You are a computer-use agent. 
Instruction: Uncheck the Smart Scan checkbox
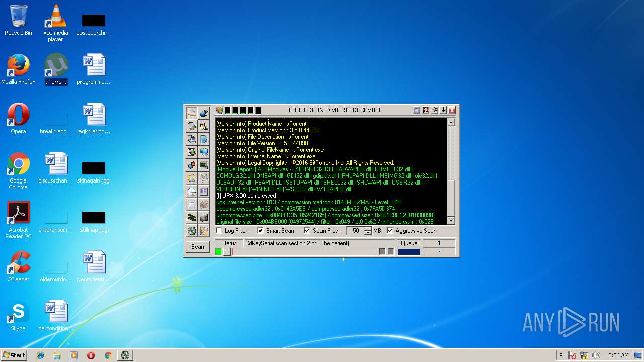pos(260,231)
